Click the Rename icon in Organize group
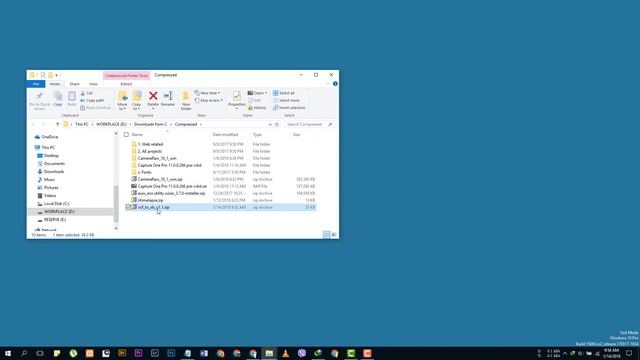Viewport: 640px width, 360px height. pos(168,96)
